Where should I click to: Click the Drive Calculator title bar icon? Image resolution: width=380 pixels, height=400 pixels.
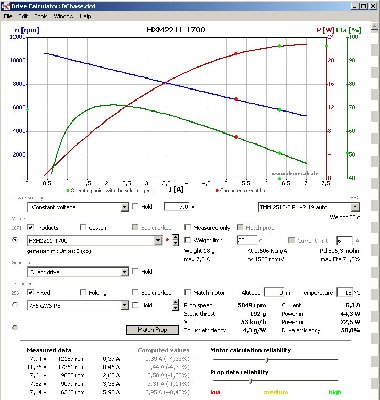point(6,6)
